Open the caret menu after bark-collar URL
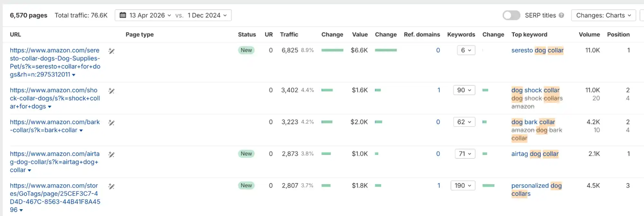The width and height of the screenshot is (644, 216). click(x=81, y=130)
